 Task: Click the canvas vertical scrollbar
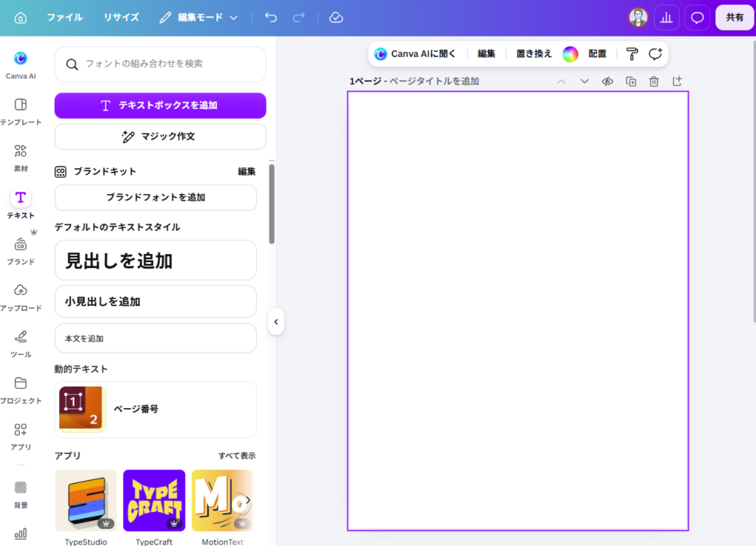pos(754,181)
